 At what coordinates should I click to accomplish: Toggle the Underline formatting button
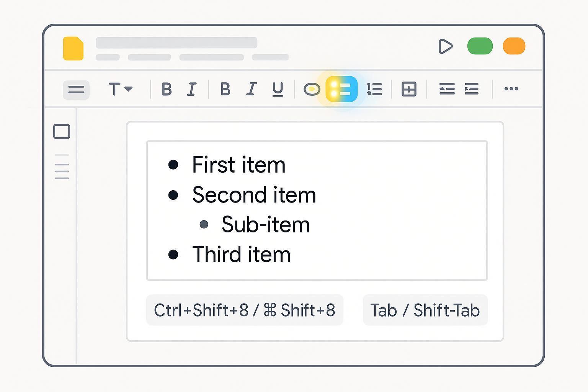click(x=278, y=89)
